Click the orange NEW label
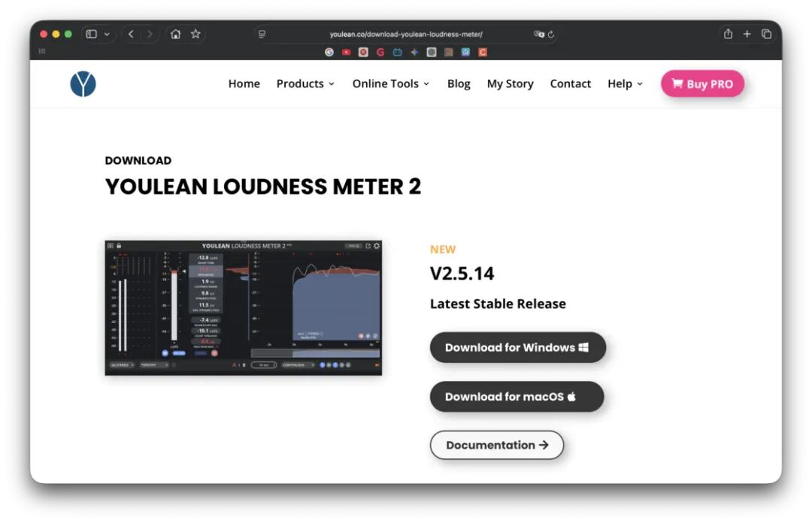The image size is (812, 523). tap(443, 249)
